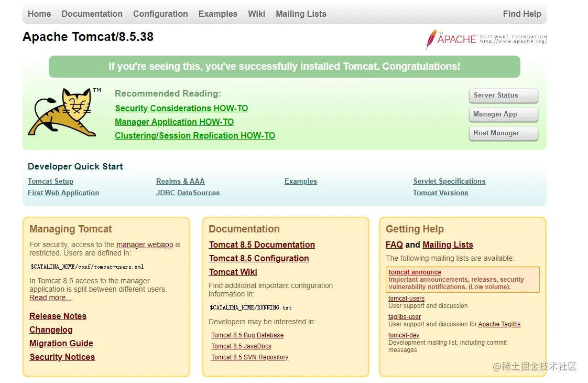
Task: Click the Server Status button
Action: pos(503,95)
